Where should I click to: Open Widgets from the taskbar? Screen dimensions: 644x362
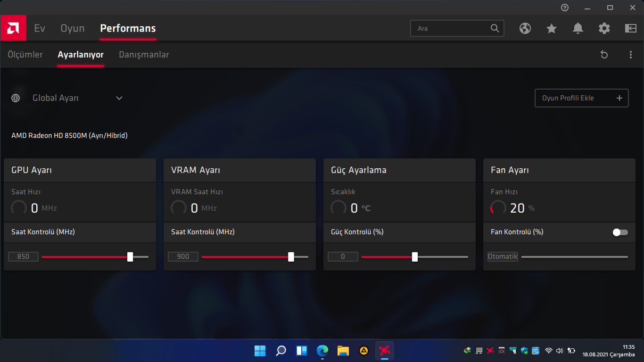302,351
